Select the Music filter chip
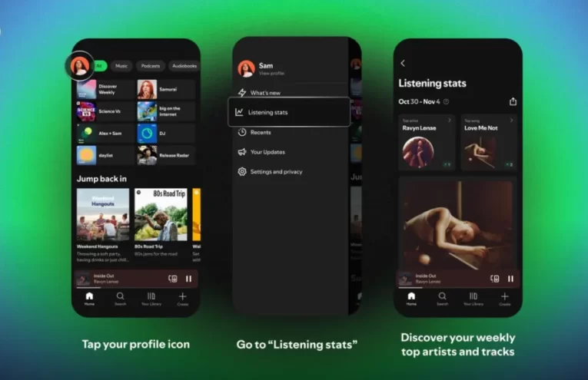The height and width of the screenshot is (380, 588). 121,66
